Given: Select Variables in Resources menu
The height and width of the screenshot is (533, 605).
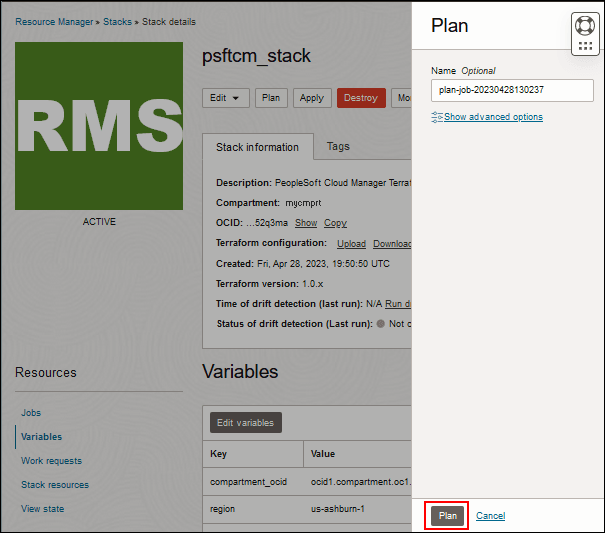Looking at the screenshot, I should pos(41,437).
